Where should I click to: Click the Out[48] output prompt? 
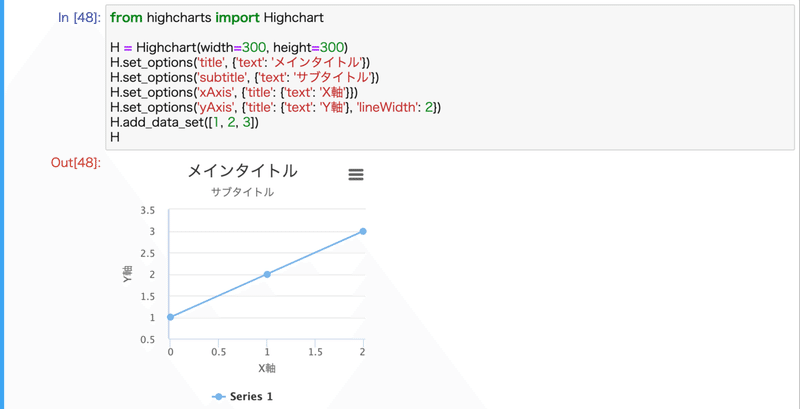point(76,163)
